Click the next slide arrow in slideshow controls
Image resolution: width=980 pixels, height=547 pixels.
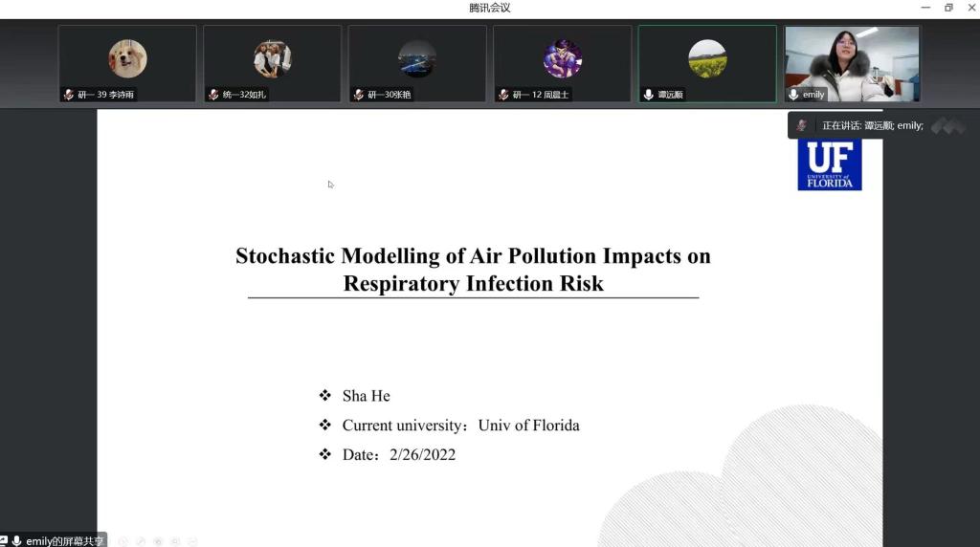click(122, 542)
